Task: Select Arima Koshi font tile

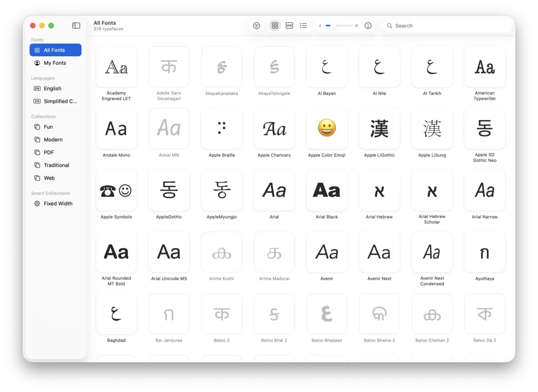Action: coord(222,253)
